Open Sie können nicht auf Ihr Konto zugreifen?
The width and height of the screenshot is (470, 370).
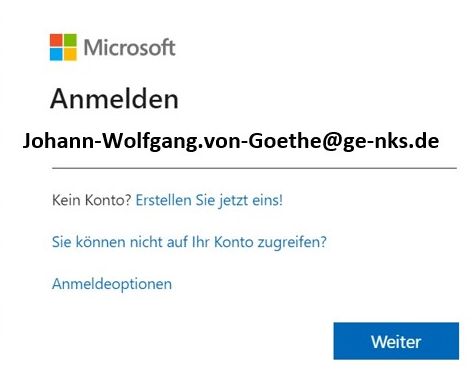point(189,242)
